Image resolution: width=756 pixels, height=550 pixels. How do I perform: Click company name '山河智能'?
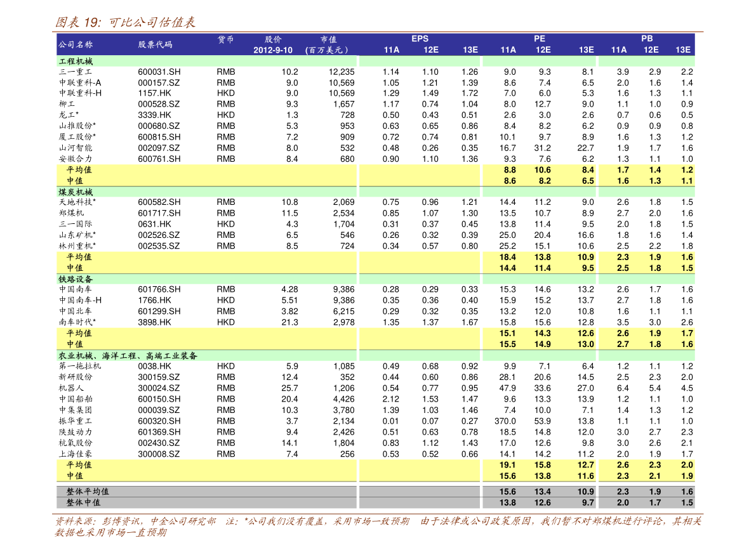[75, 148]
